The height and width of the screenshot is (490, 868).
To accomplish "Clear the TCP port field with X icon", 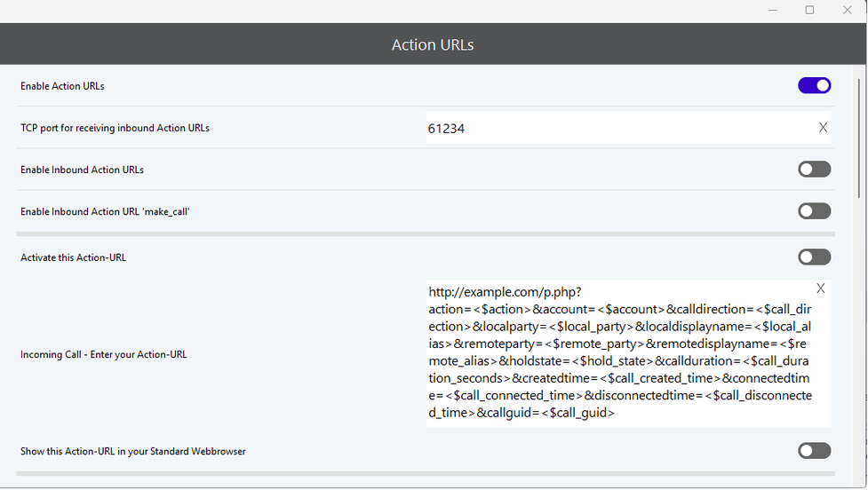I will coord(823,128).
